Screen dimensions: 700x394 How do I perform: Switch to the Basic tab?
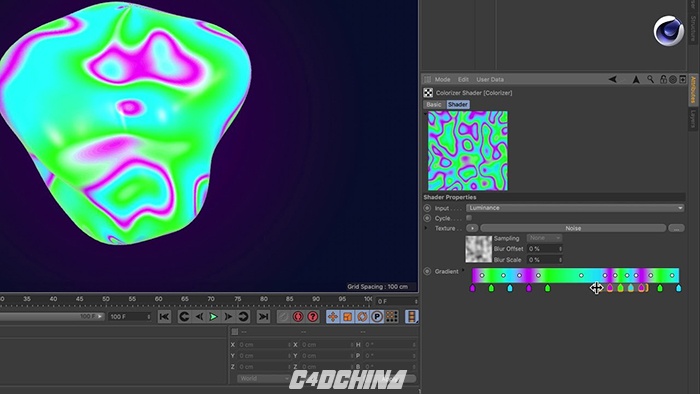point(433,104)
